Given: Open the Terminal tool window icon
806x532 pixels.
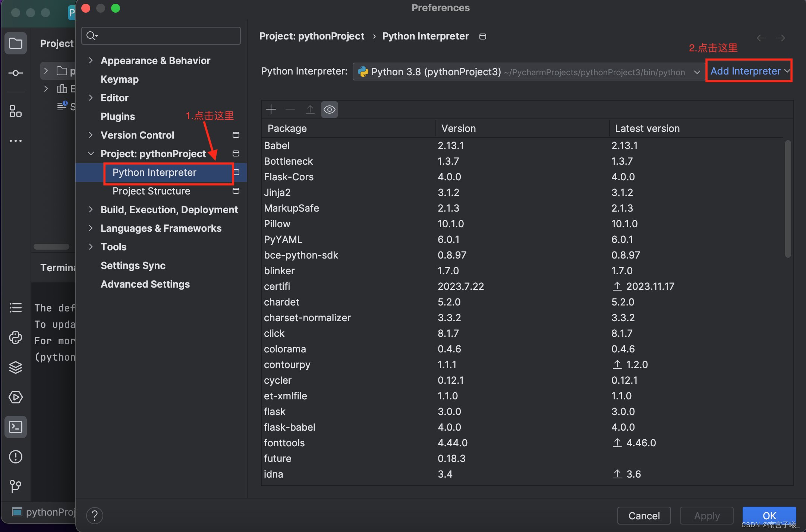Looking at the screenshot, I should 16,427.
